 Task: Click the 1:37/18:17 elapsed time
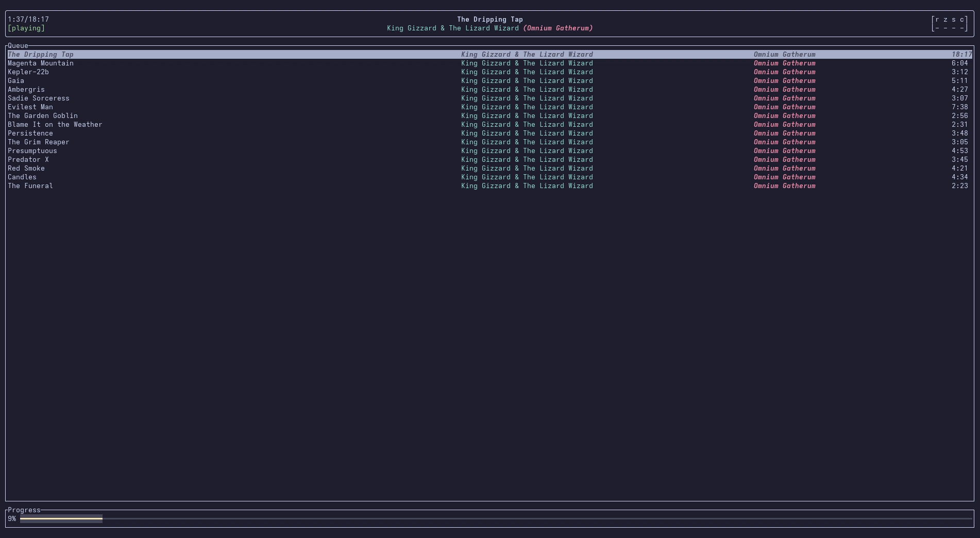[x=28, y=19]
